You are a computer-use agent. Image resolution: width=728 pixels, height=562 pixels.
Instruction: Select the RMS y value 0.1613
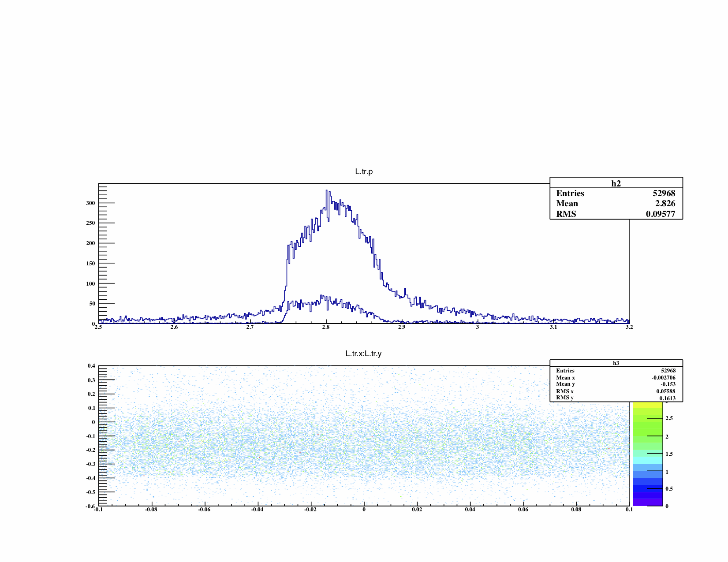[668, 398]
